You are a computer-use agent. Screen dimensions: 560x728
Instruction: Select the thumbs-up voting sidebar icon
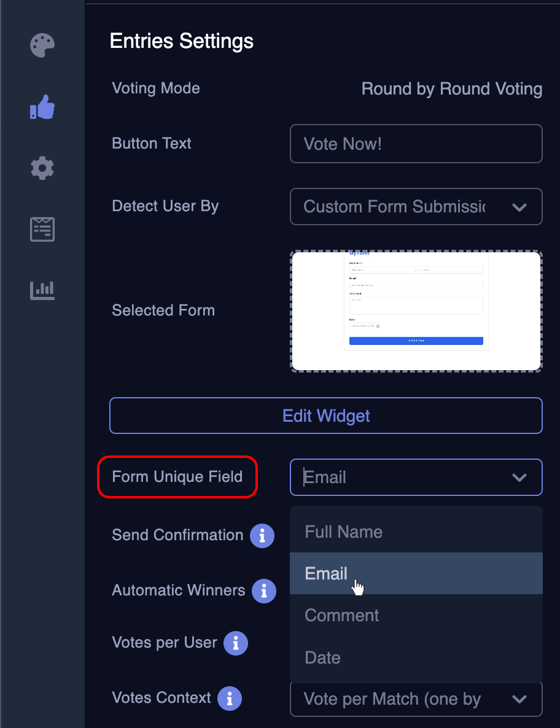coord(42,107)
